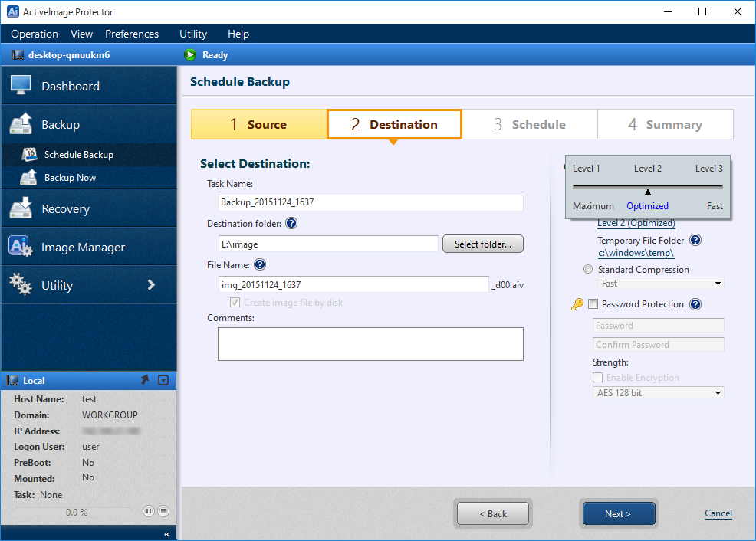Open the Utility menu in menu bar

(x=193, y=34)
